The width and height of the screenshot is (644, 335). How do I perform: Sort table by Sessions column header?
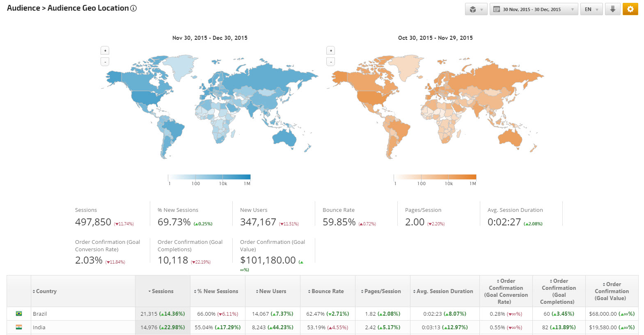pos(162,291)
